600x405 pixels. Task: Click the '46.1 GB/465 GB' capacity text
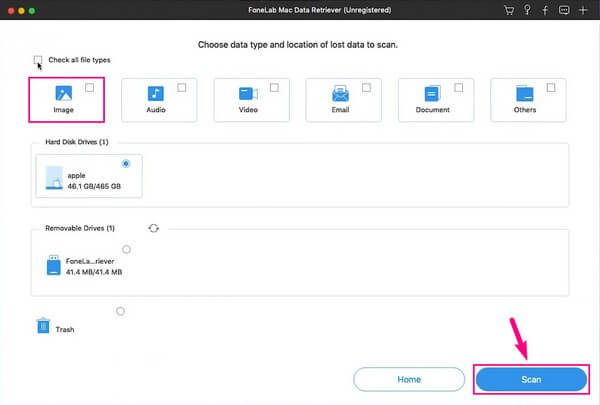click(94, 186)
